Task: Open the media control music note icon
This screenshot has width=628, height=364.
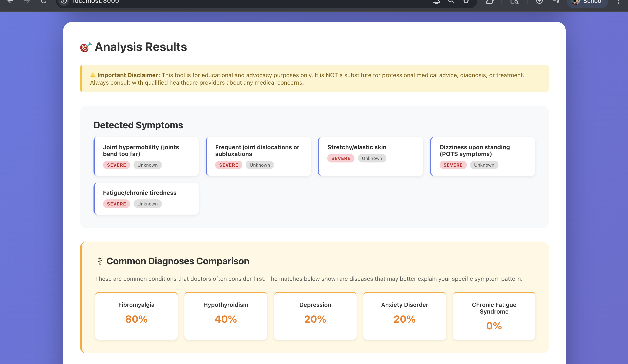Action: point(556,2)
